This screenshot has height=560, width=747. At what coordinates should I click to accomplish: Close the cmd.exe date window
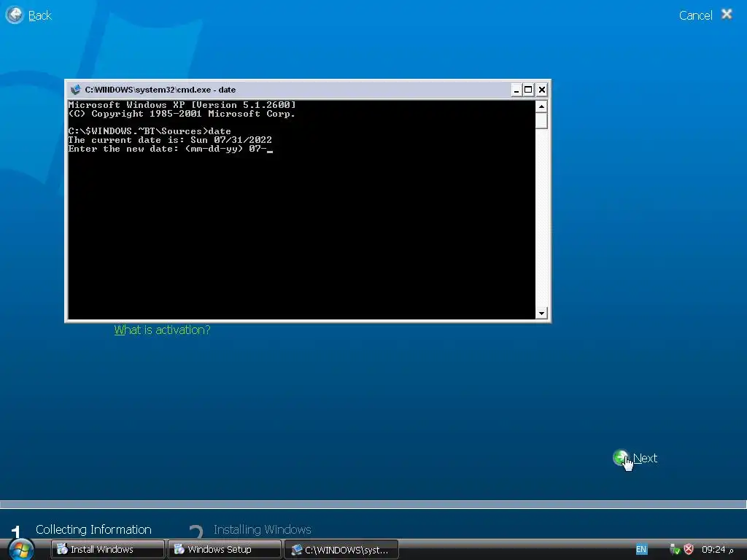(542, 90)
